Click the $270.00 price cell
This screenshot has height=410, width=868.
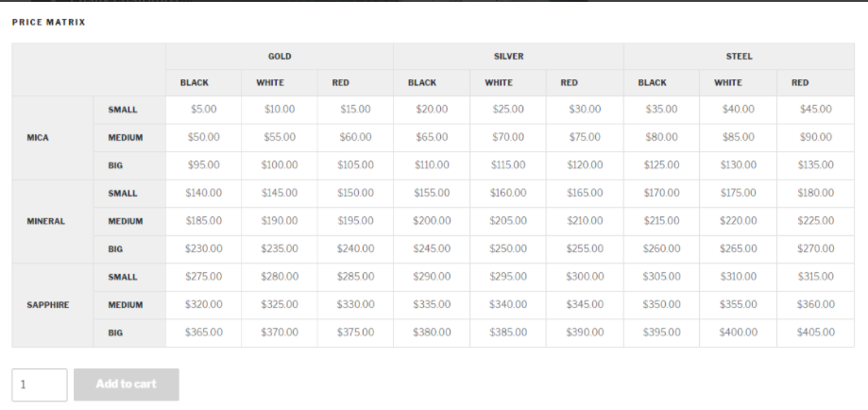tap(815, 249)
